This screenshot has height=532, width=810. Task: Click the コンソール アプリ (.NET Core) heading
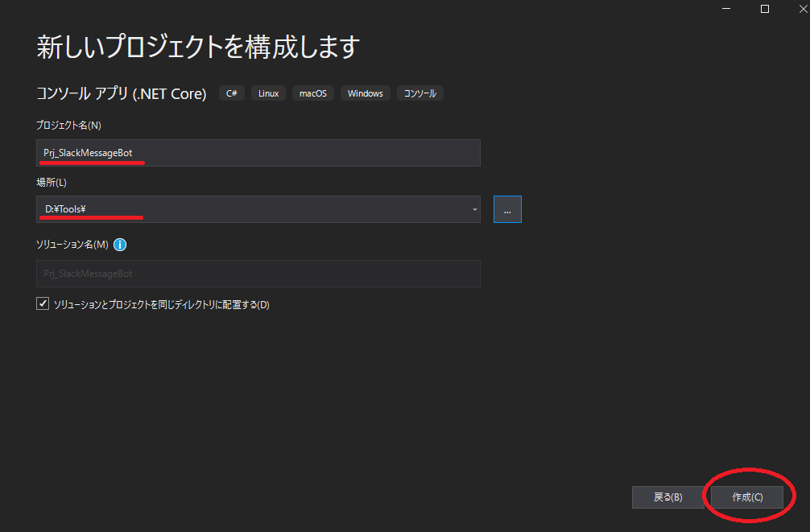[x=122, y=93]
